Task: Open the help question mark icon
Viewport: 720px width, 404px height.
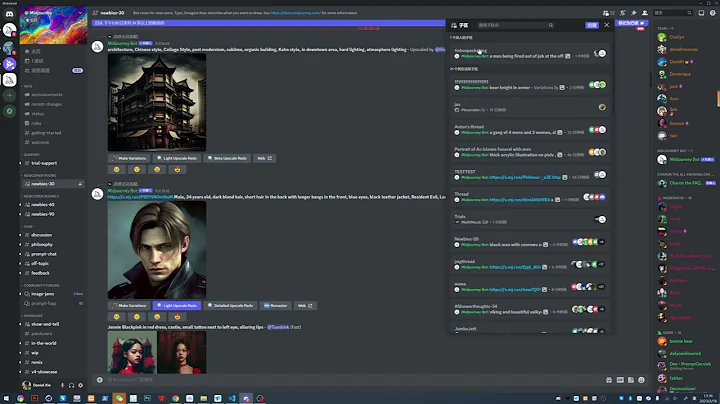Action: point(713,13)
